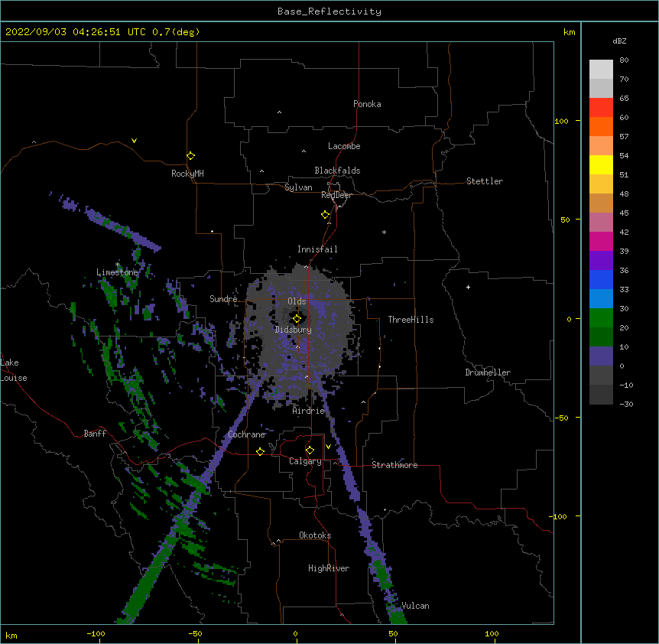
Task: Click the Innisfail city label
Action: (317, 249)
